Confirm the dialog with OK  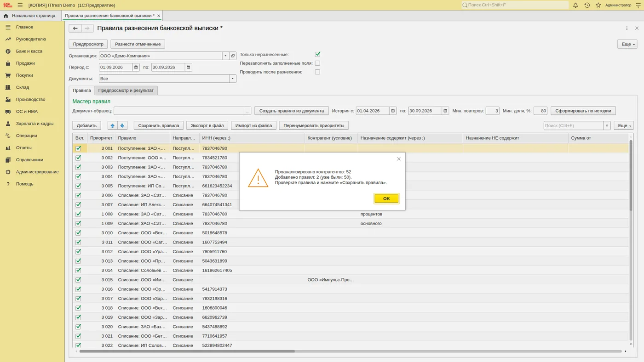click(386, 198)
